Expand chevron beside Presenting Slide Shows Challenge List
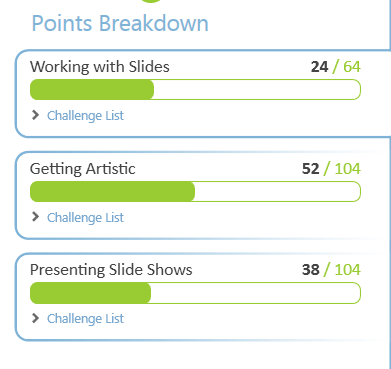 35,318
